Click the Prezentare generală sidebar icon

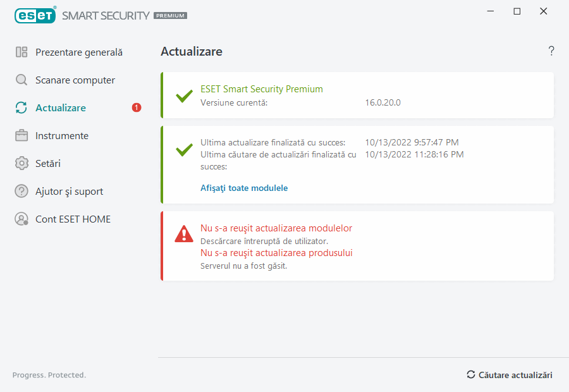point(21,52)
